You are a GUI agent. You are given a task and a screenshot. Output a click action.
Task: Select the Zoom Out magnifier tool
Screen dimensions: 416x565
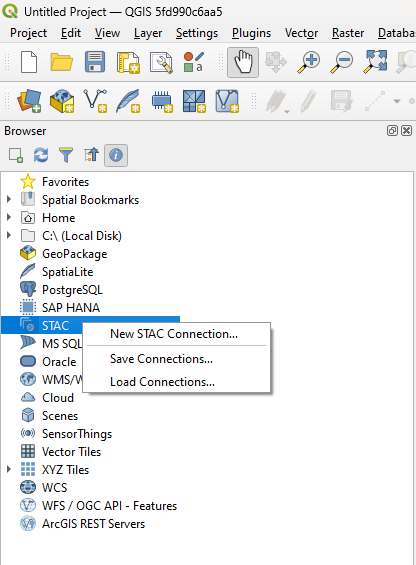pyautogui.click(x=341, y=62)
